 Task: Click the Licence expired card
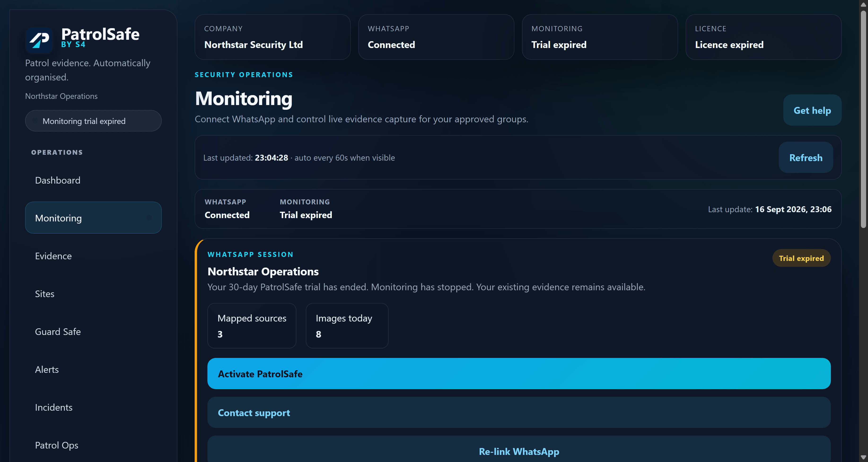pos(763,37)
